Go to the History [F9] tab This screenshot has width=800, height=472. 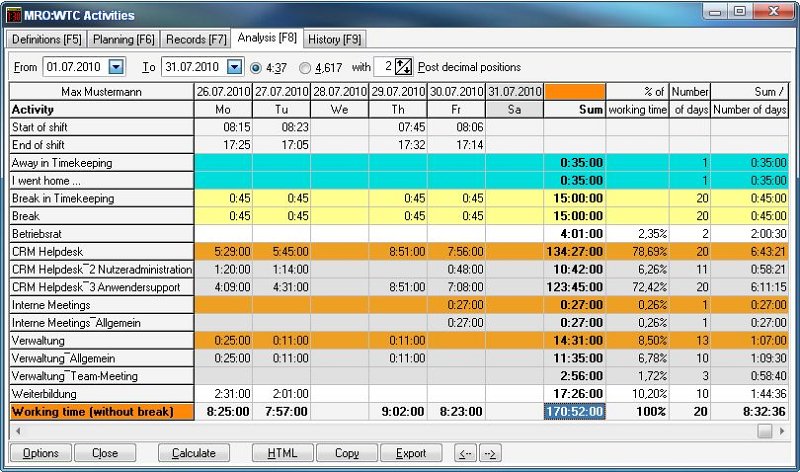pyautogui.click(x=336, y=39)
